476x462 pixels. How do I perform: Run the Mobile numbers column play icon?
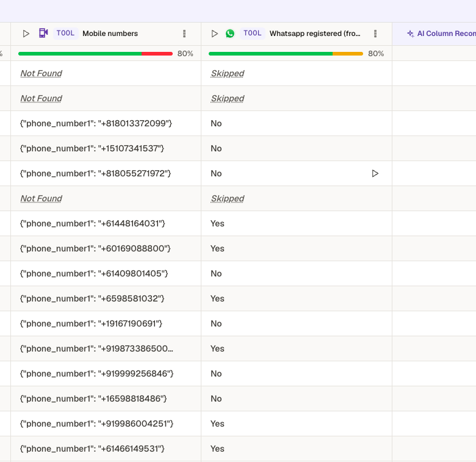pyautogui.click(x=26, y=34)
